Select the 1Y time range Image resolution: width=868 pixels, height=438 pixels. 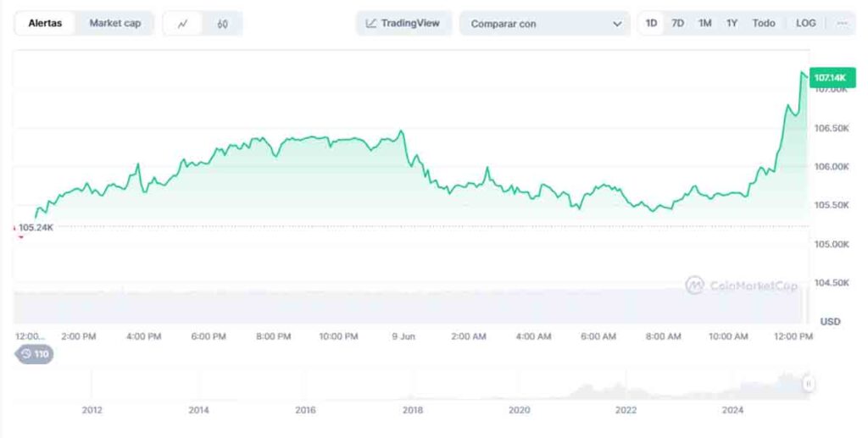(x=732, y=24)
